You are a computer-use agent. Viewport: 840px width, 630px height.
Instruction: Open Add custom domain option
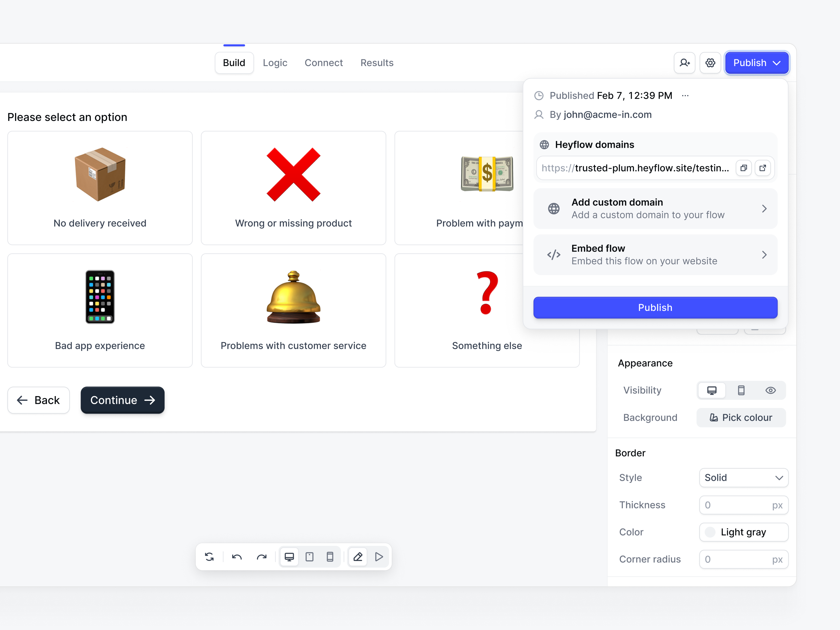coord(655,209)
